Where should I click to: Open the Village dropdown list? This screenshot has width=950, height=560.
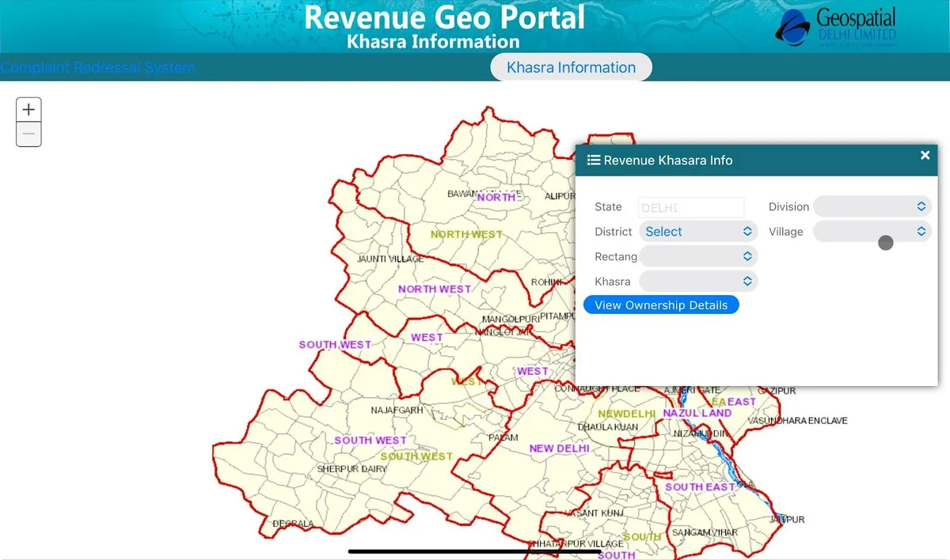(872, 232)
